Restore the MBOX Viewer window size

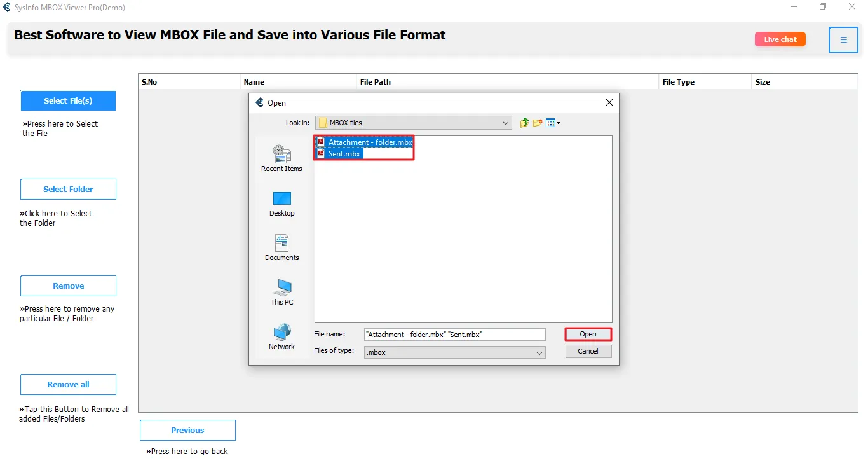824,7
